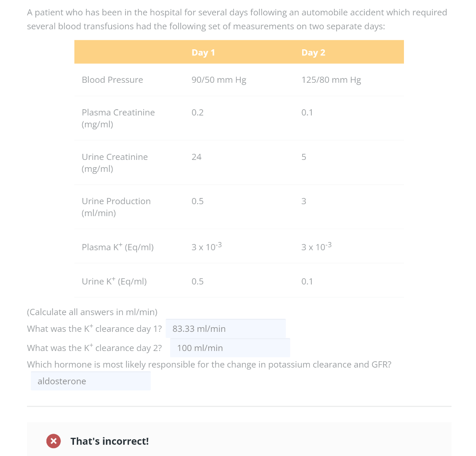Click the 125/80 mm Hg blood pressure value
The image size is (476, 456).
click(x=331, y=80)
